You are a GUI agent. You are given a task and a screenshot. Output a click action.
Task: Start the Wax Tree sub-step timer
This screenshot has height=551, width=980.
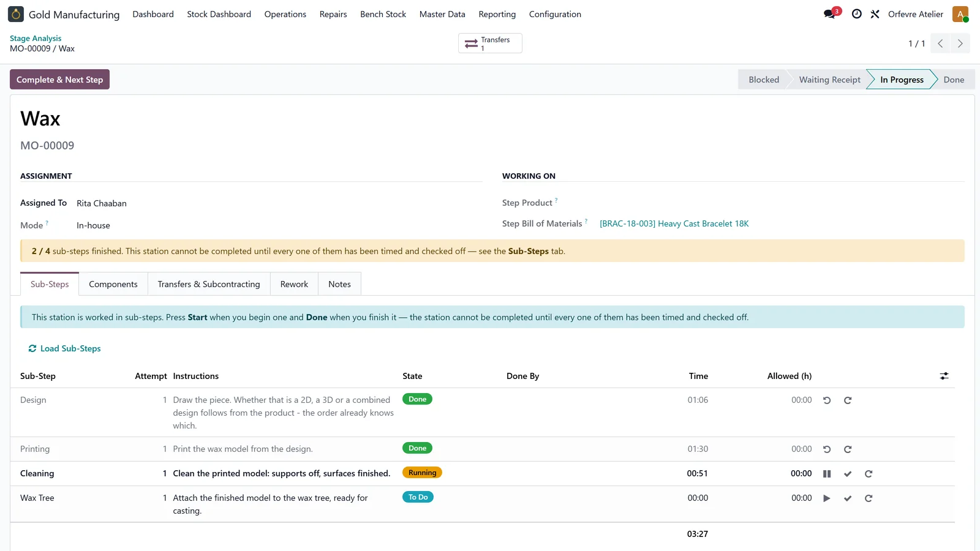tap(827, 498)
